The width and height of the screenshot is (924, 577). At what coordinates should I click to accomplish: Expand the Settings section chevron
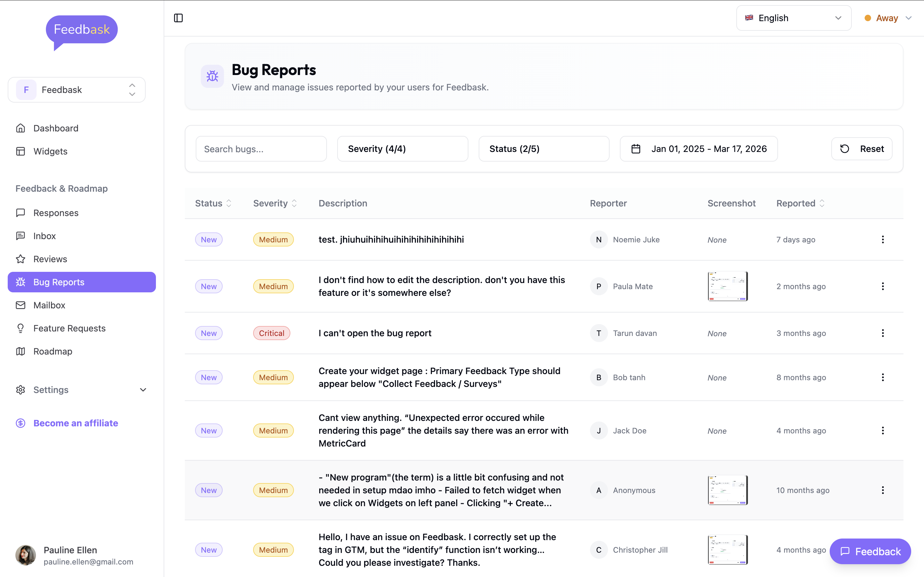coord(143,389)
